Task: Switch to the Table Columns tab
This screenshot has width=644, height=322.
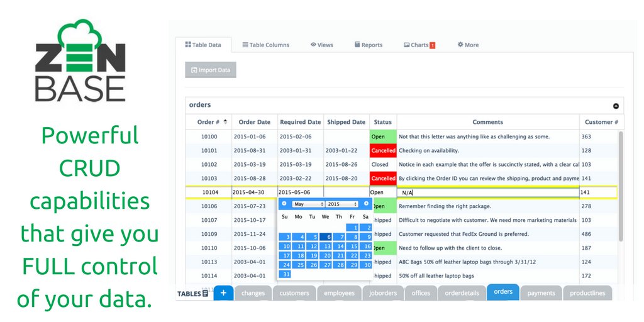Action: (x=265, y=45)
